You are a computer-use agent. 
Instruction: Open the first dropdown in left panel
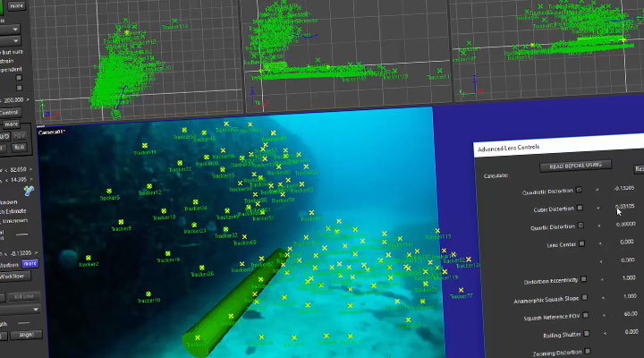(10, 30)
